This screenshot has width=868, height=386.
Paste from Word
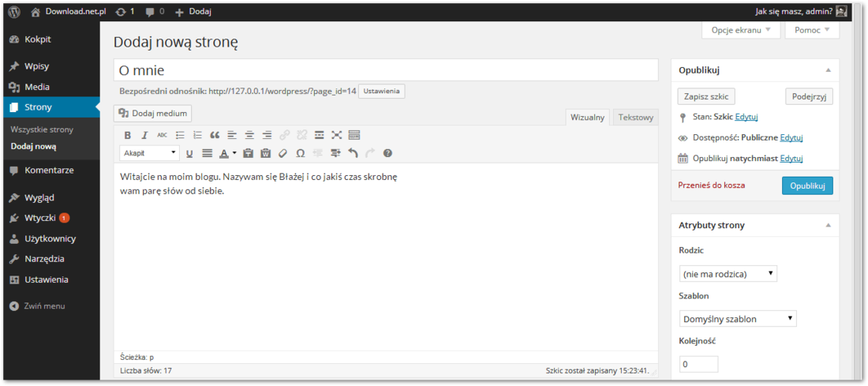[266, 153]
